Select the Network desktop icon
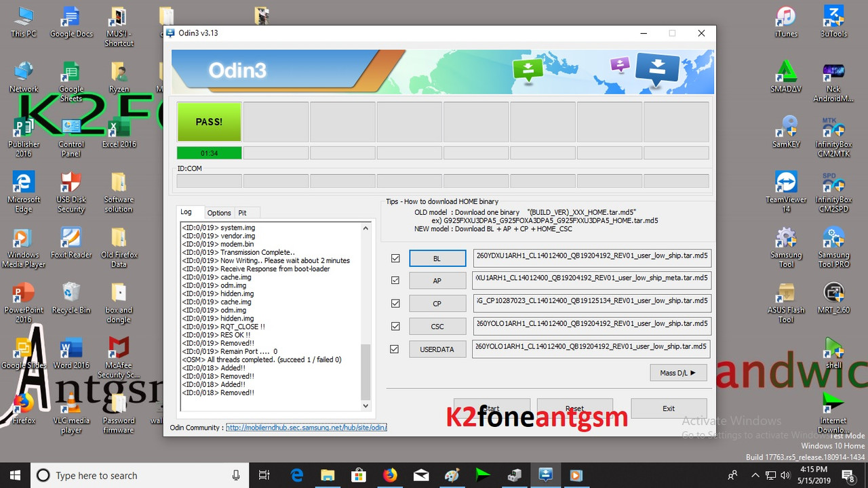This screenshot has width=868, height=488. point(24,77)
